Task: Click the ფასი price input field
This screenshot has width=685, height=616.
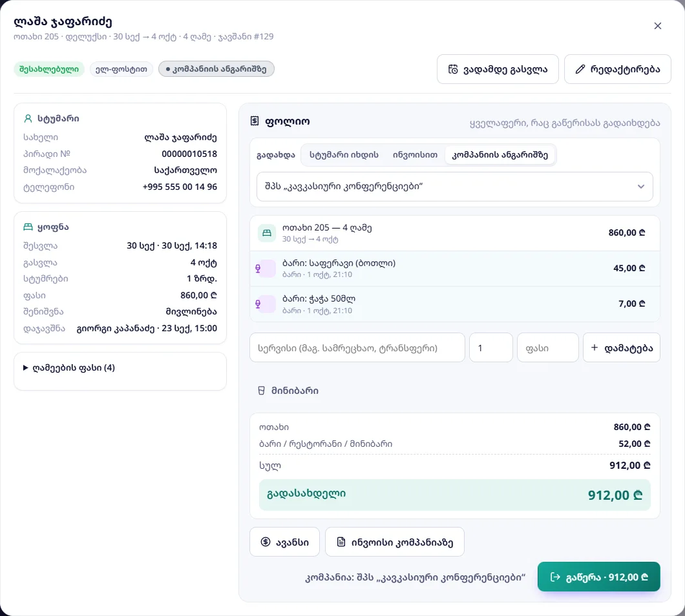Action: [548, 348]
